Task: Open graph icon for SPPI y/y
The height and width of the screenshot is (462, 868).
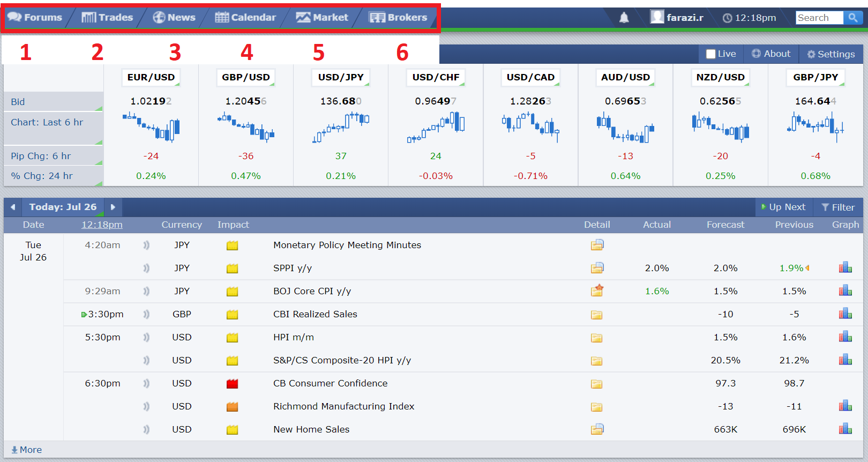Action: [x=845, y=268]
